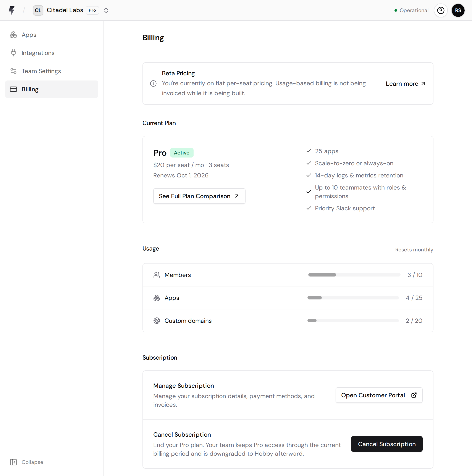Image resolution: width=472 pixels, height=476 pixels.
Task: Click $20 per seat pricing text
Action: click(191, 165)
